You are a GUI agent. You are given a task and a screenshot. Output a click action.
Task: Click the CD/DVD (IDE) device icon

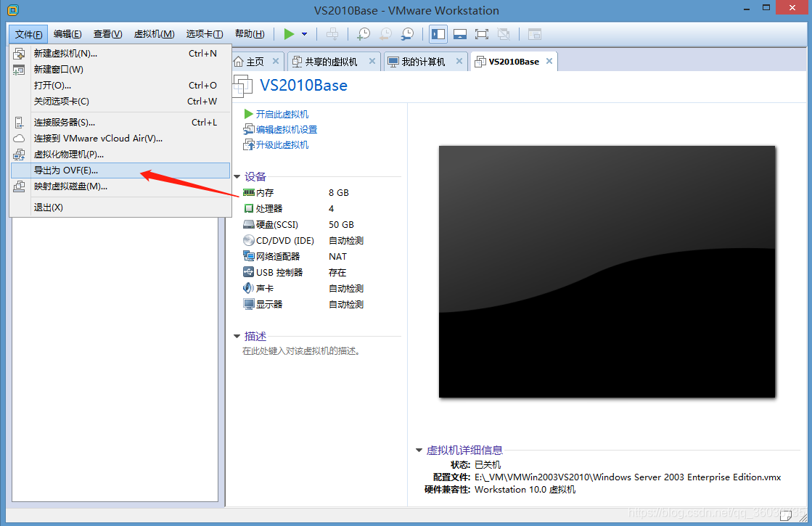tap(249, 241)
